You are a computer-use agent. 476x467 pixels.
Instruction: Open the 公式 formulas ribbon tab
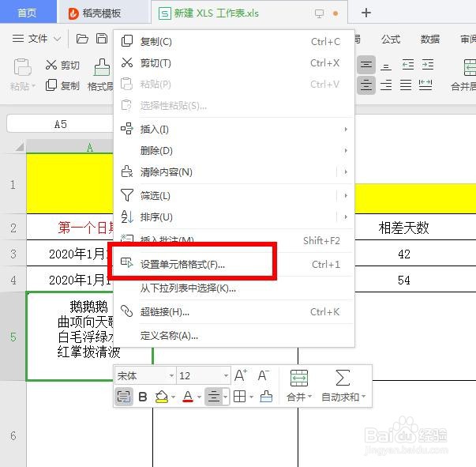point(391,39)
